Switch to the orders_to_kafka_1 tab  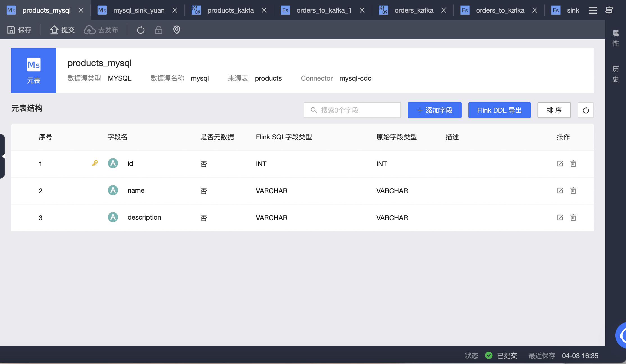[x=324, y=10]
